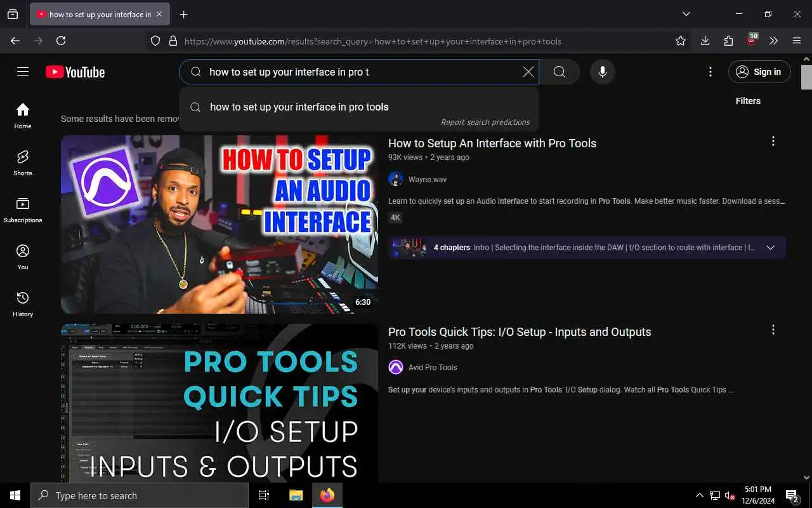Open more options for Quick Tips video
The height and width of the screenshot is (508, 812).
click(x=773, y=330)
